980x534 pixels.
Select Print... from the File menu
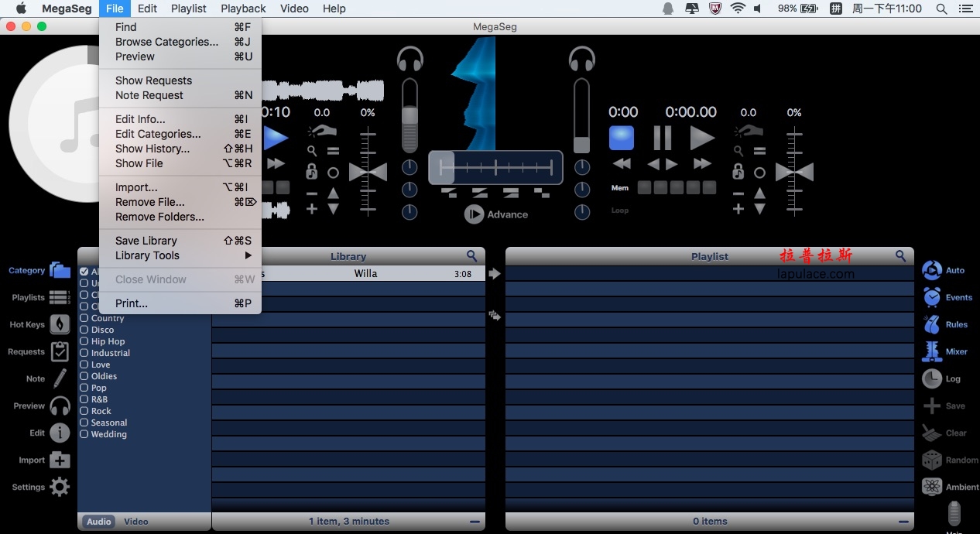180,303
